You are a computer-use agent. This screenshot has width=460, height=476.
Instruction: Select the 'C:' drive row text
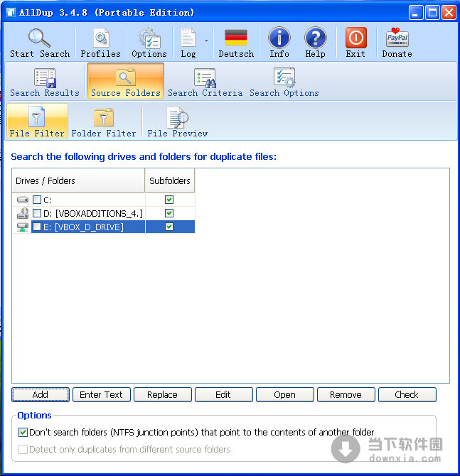[48, 200]
